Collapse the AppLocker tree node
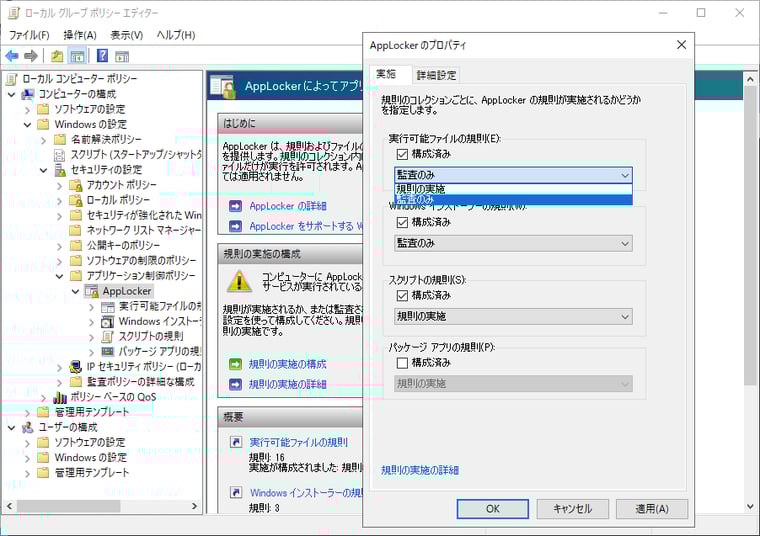This screenshot has width=760, height=536. click(x=76, y=291)
